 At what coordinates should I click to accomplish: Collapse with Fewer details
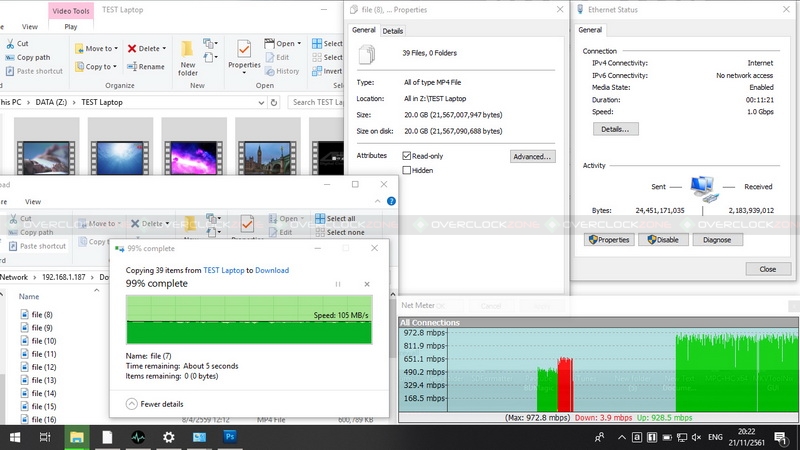coord(155,404)
